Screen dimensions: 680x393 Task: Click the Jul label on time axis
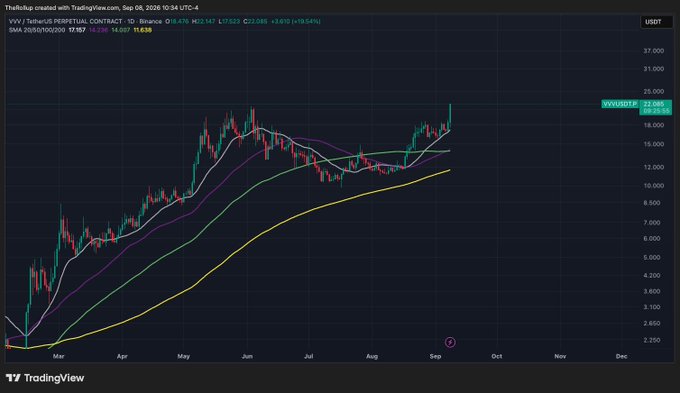coord(308,356)
